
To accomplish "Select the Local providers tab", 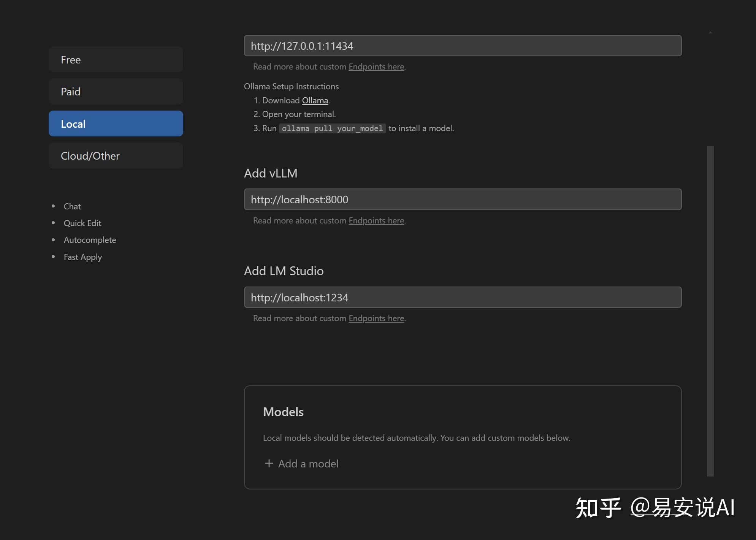I will pos(116,124).
